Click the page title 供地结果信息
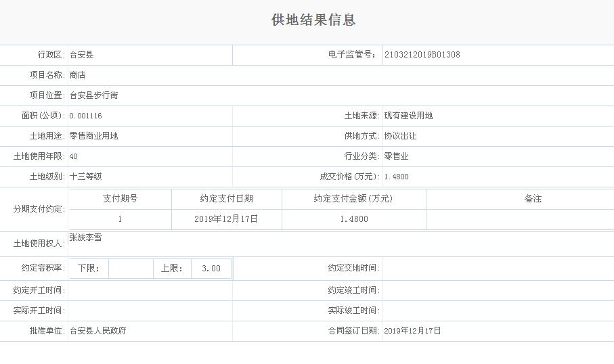The height and width of the screenshot is (364, 614). (313, 20)
